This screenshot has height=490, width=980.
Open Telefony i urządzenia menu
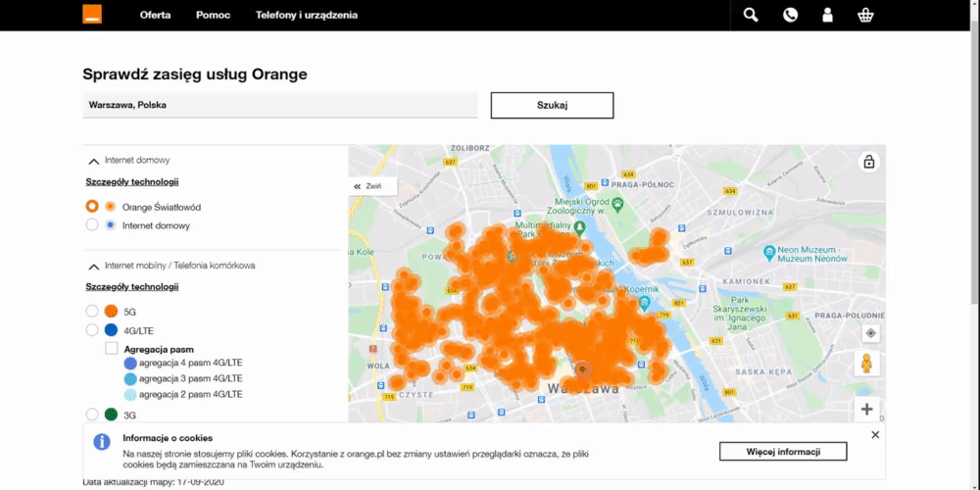tap(306, 15)
